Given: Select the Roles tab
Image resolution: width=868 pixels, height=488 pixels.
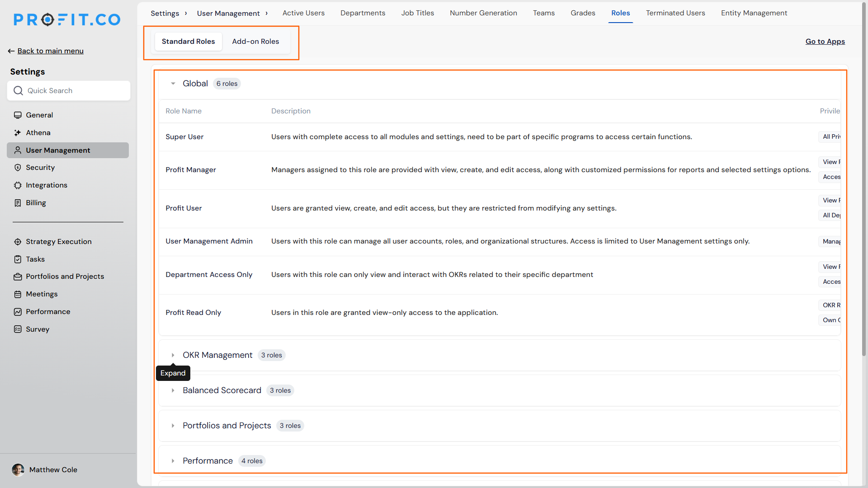Looking at the screenshot, I should point(621,13).
